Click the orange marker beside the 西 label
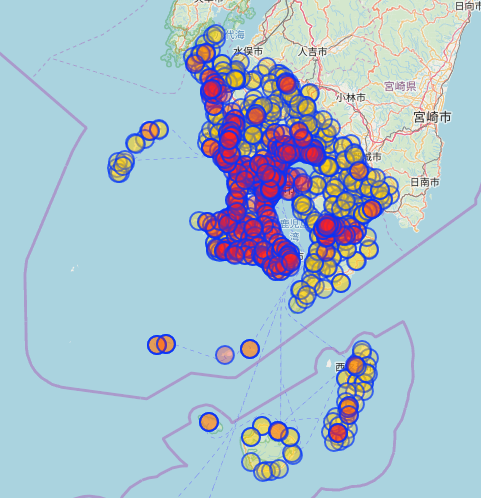 (355, 365)
